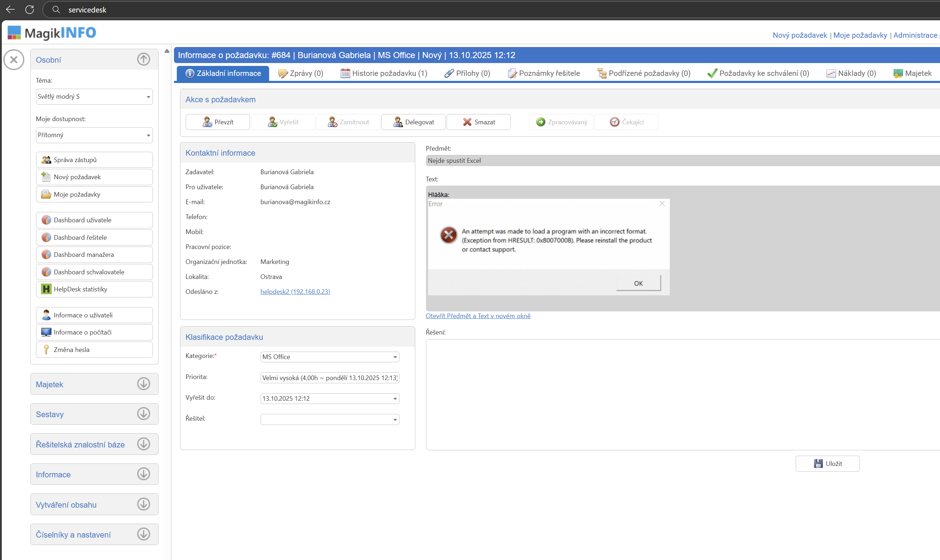Delete request with the Smazat button
The width and height of the screenshot is (940, 560).
[x=478, y=122]
